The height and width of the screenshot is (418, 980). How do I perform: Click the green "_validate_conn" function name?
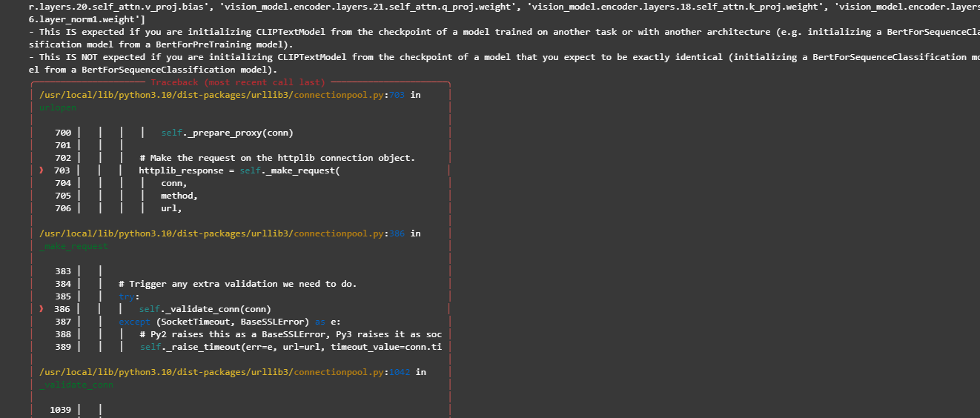pos(76,385)
